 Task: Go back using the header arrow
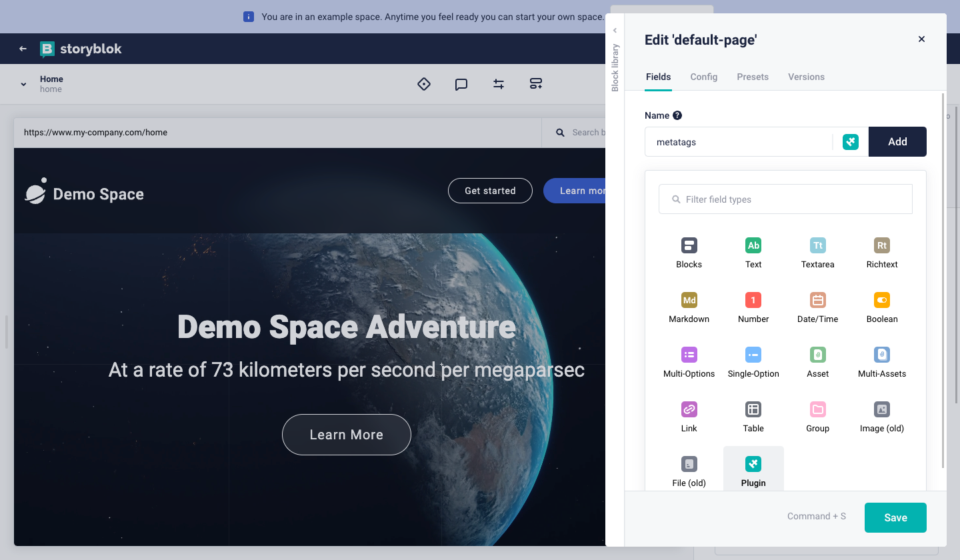point(23,49)
